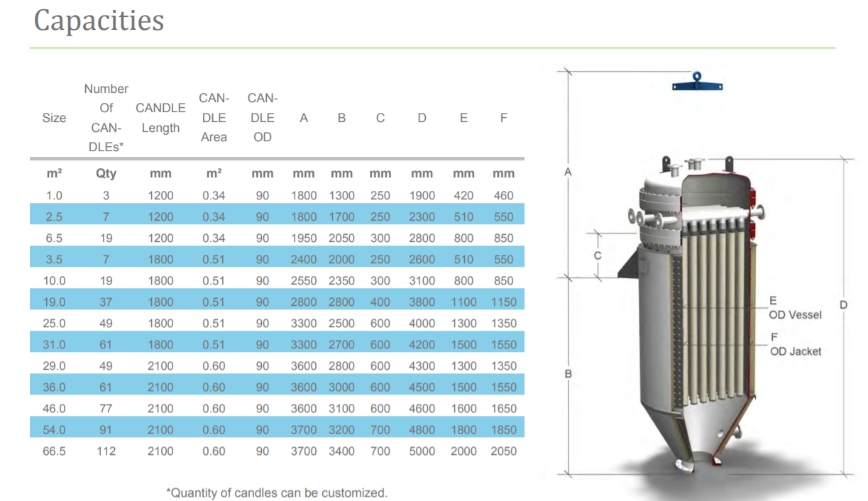
Task: Click the "Qty" unit label
Action: click(x=106, y=174)
